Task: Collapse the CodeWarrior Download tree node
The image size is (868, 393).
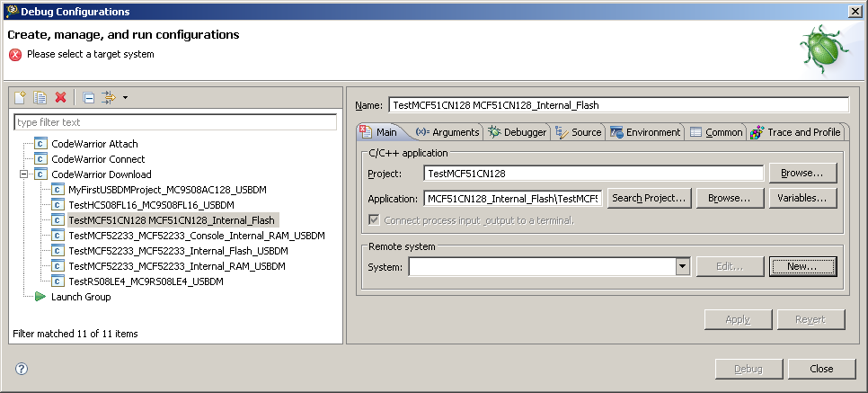Action: pyautogui.click(x=23, y=174)
